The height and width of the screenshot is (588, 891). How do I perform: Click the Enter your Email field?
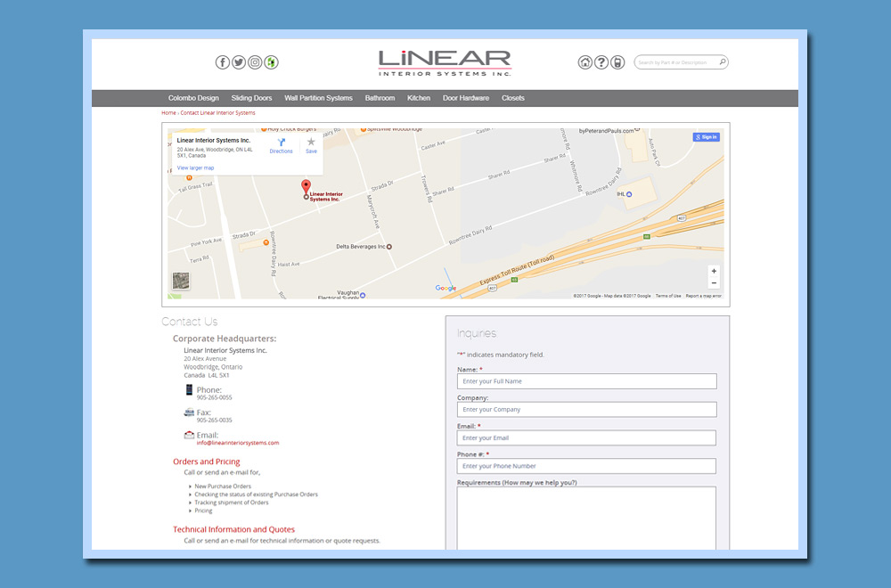[x=586, y=438]
